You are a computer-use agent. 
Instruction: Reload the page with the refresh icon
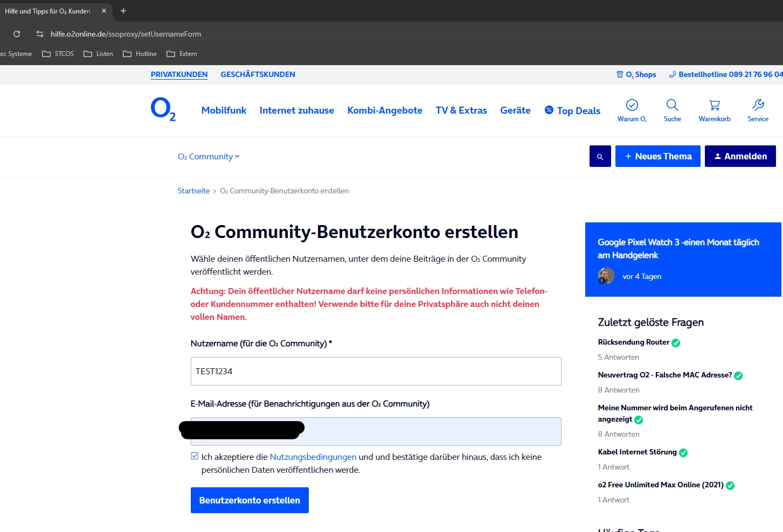(17, 34)
